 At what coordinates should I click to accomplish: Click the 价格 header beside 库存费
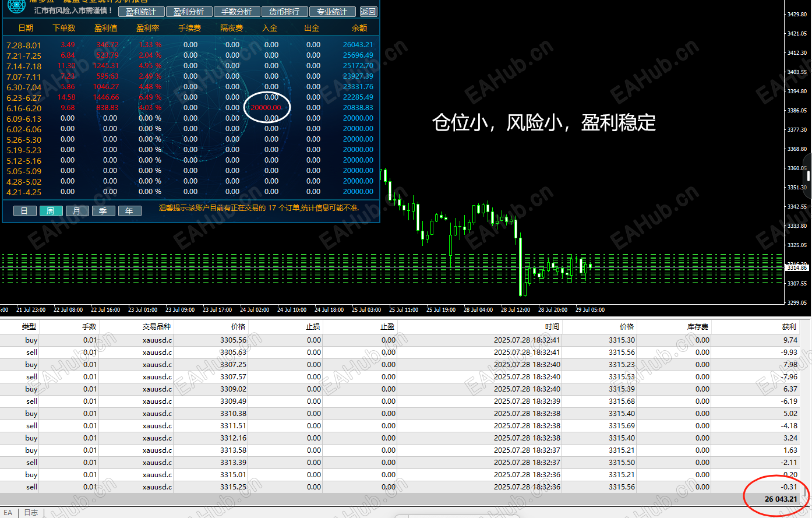[627, 327]
